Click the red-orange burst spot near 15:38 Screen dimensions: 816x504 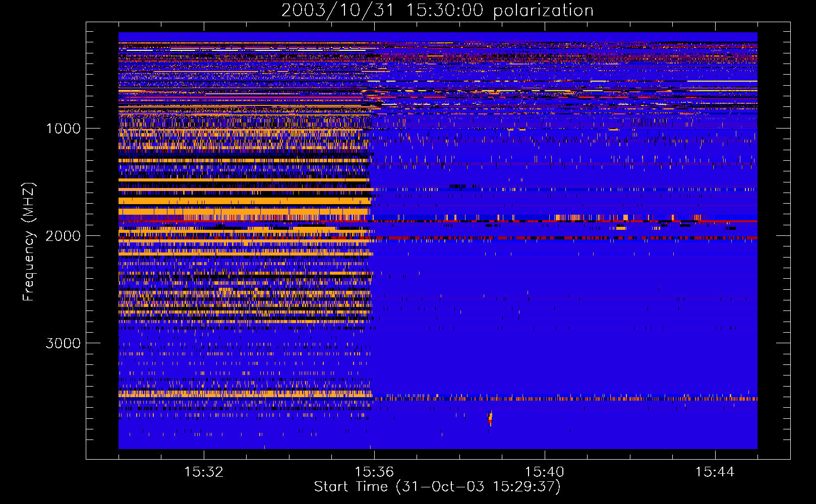pos(490,418)
